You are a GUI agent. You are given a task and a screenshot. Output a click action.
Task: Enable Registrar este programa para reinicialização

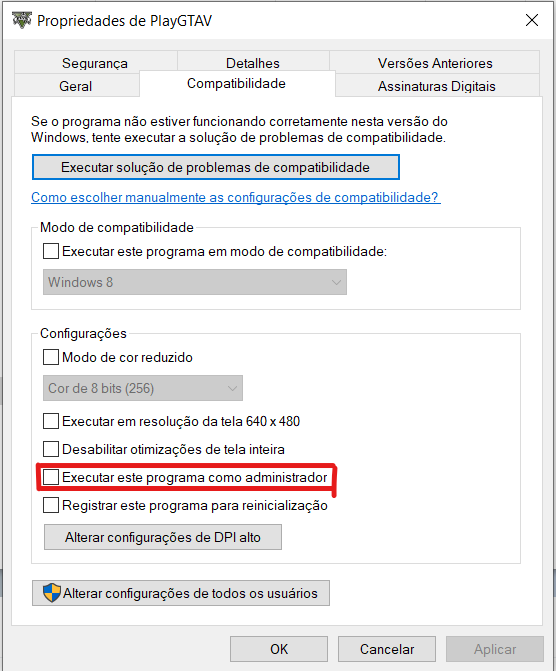(x=51, y=505)
